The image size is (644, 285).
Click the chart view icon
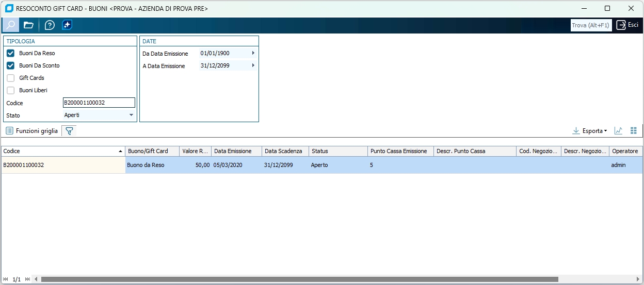click(618, 131)
